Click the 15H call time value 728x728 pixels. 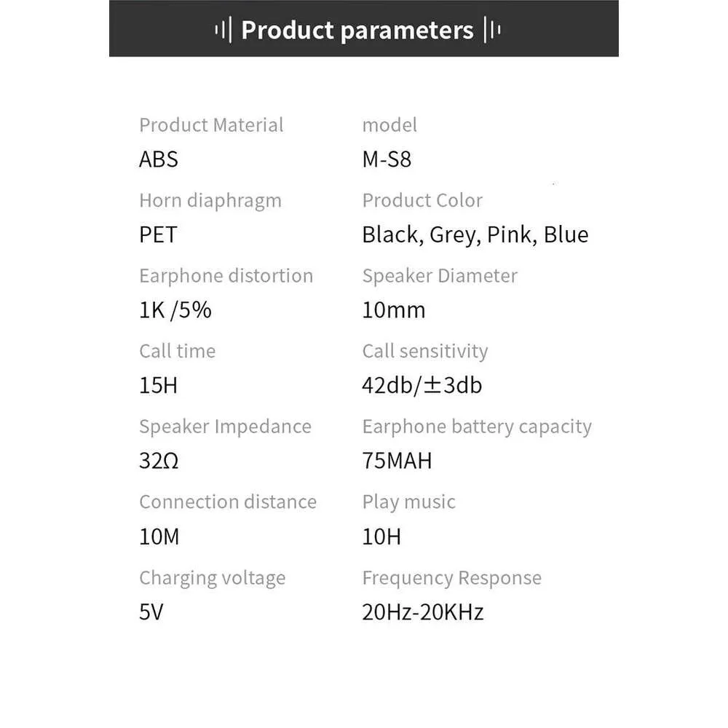(158, 386)
